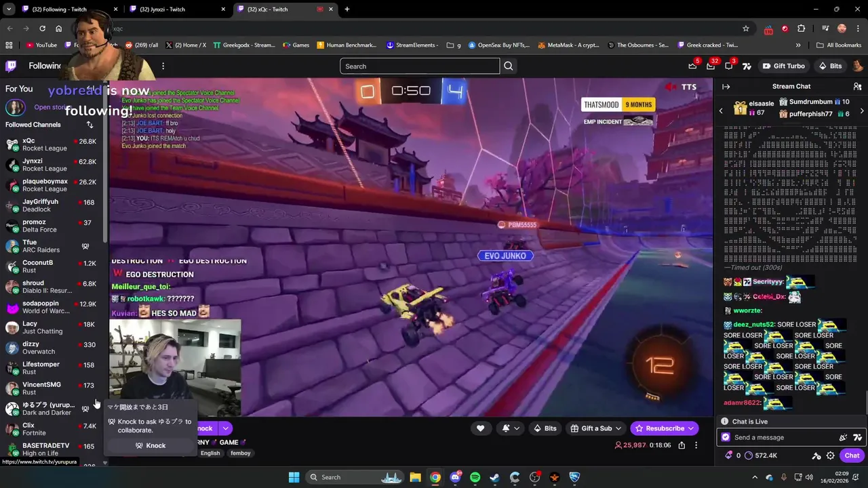Click the Bits button in top navigation

pos(830,66)
